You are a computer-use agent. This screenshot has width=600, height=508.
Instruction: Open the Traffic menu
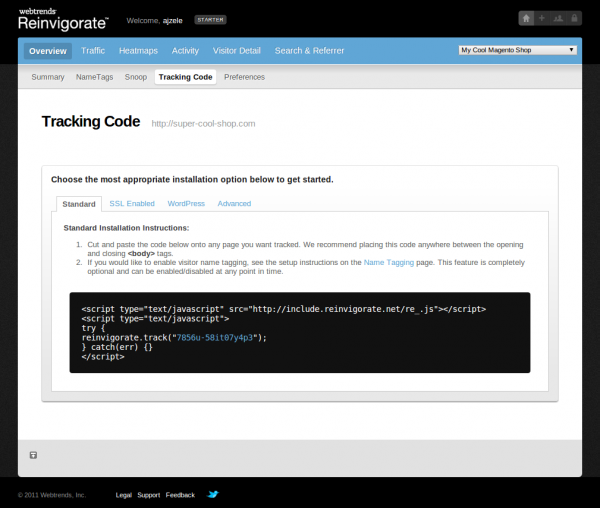93,50
